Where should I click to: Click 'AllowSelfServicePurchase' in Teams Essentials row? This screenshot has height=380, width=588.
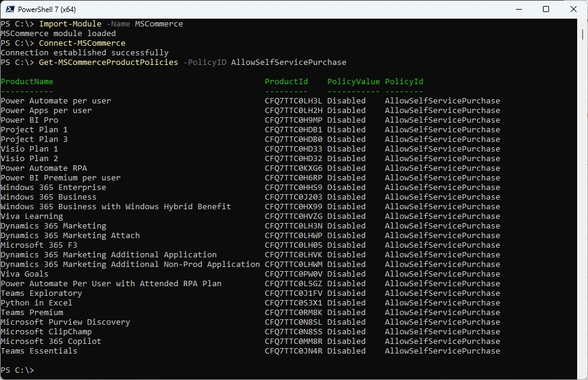pos(443,351)
